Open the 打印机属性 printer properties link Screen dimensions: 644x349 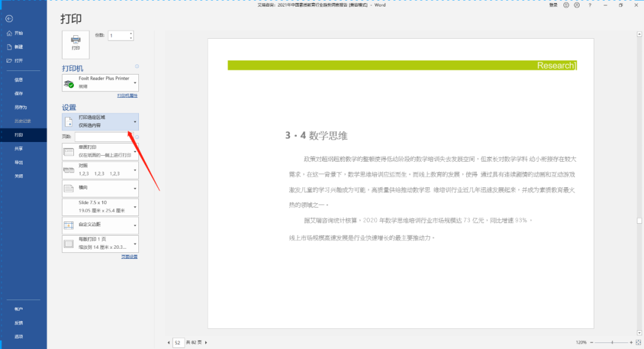tap(128, 95)
